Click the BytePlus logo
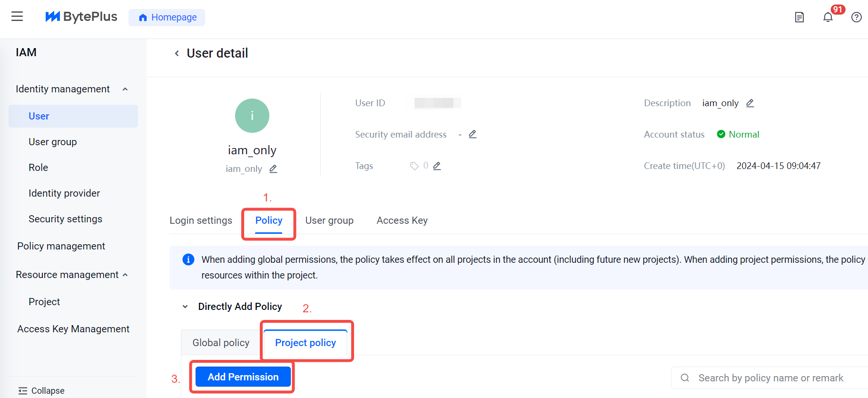Image resolution: width=868 pixels, height=398 pixels. [81, 17]
